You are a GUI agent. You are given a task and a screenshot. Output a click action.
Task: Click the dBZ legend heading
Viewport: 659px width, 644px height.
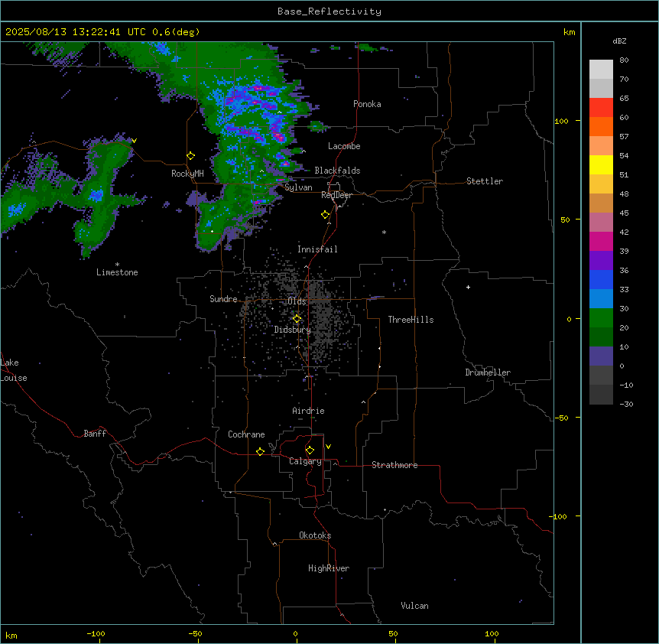tap(619, 41)
